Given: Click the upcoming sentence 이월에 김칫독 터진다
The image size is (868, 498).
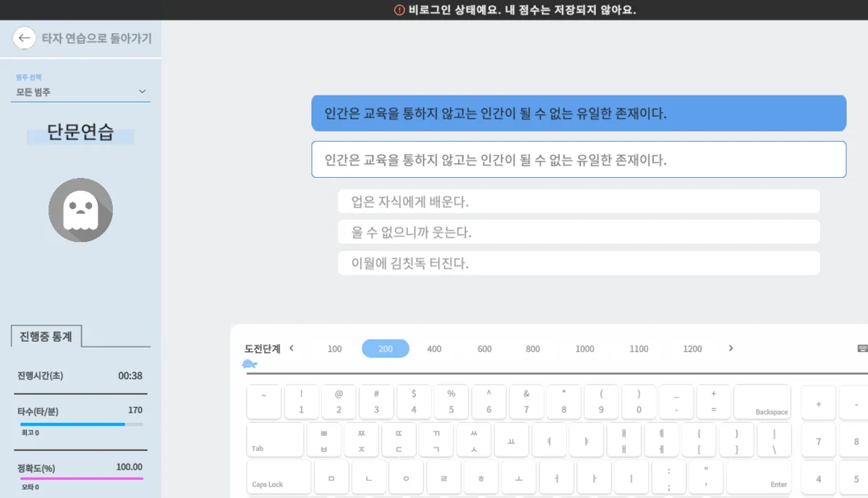Looking at the screenshot, I should (579, 263).
